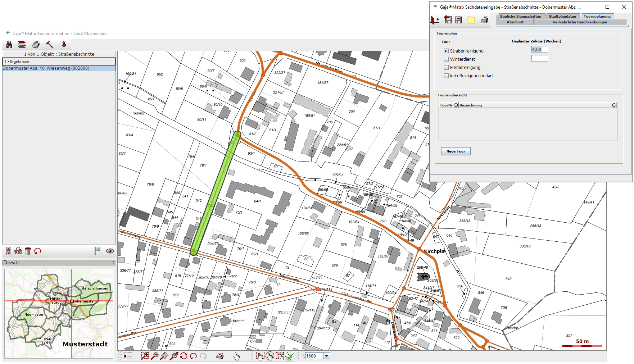The width and height of the screenshot is (634, 364).
Task: Click the yellow folder icon
Action: pos(471,20)
